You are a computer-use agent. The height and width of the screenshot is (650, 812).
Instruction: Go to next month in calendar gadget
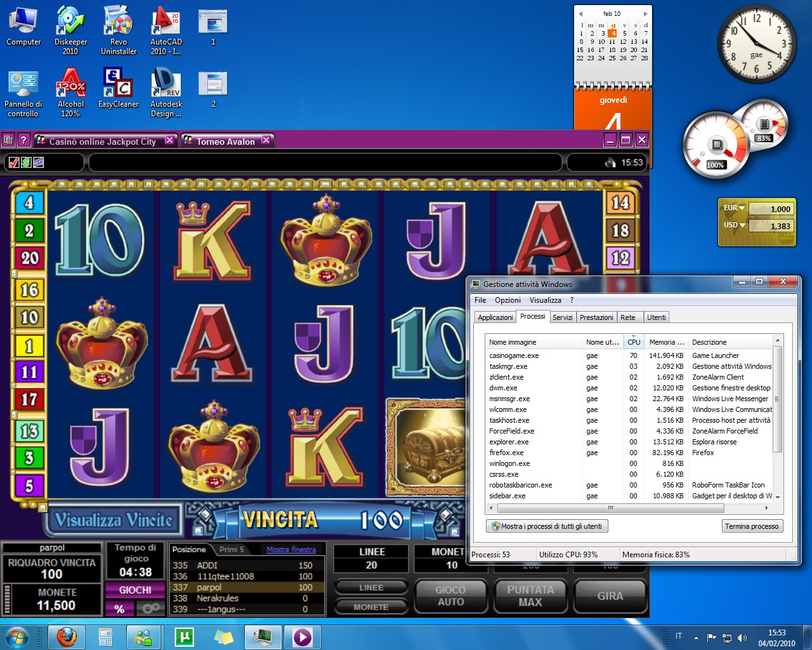click(x=646, y=13)
